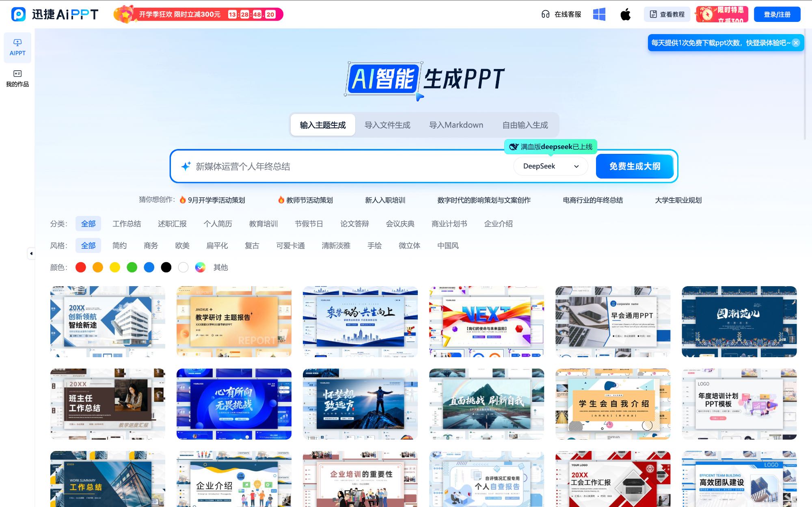Viewport: 812px width, 507px height.
Task: Select 个人简历 category filter
Action: [x=218, y=224]
